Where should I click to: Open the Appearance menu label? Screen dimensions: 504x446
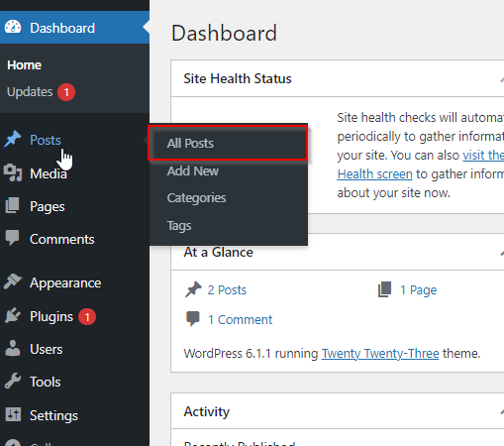[x=65, y=283]
